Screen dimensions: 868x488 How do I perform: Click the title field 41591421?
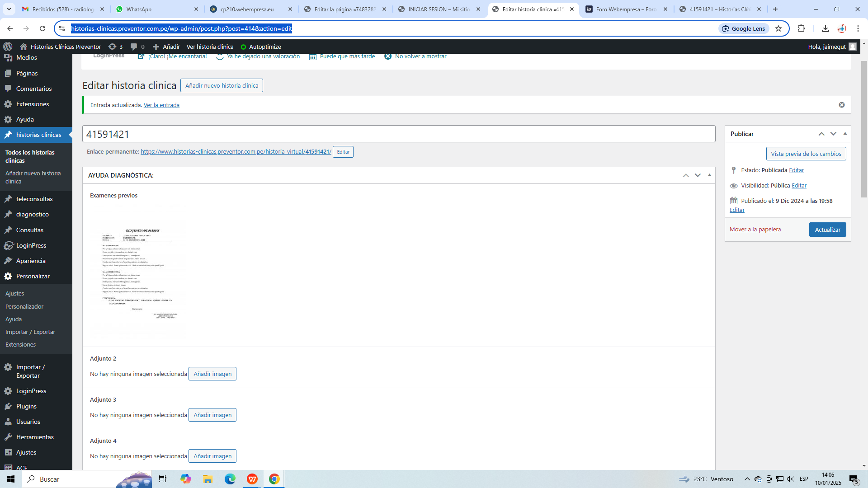click(399, 134)
